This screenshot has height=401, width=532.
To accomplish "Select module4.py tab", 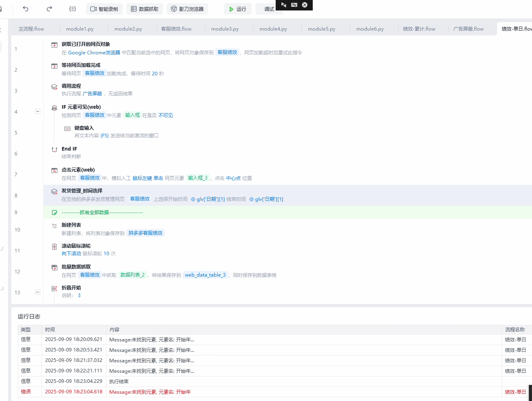I will (273, 29).
